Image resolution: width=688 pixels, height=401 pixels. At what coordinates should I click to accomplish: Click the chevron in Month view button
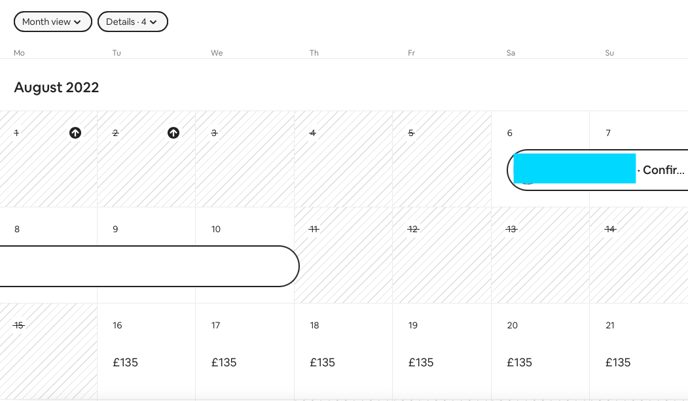78,22
